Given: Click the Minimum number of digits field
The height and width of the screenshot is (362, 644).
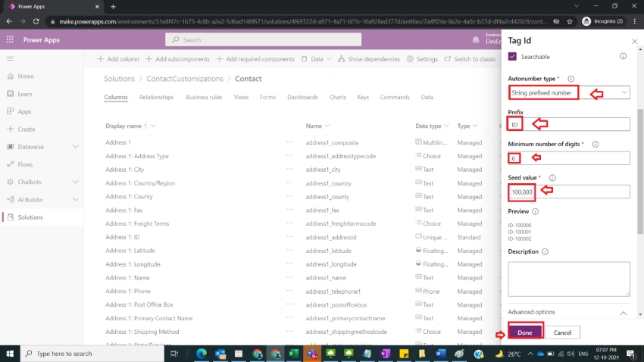Looking at the screenshot, I should tap(569, 158).
